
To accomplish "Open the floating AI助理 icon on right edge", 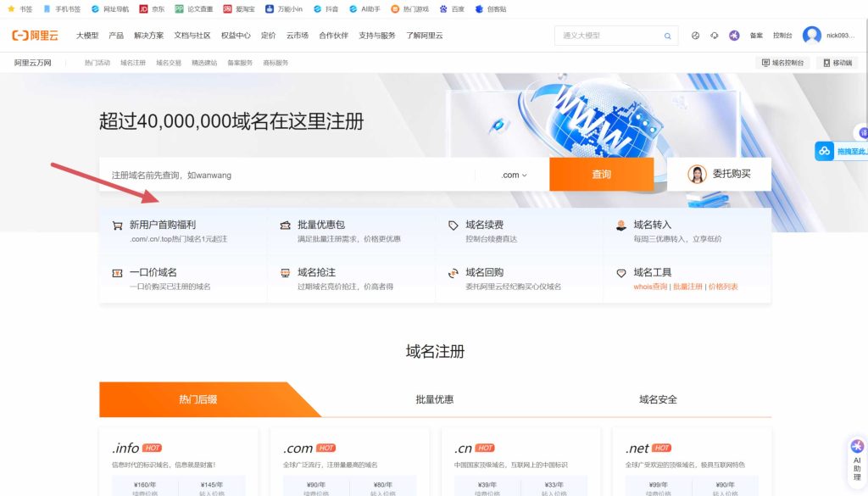I will pos(857,459).
